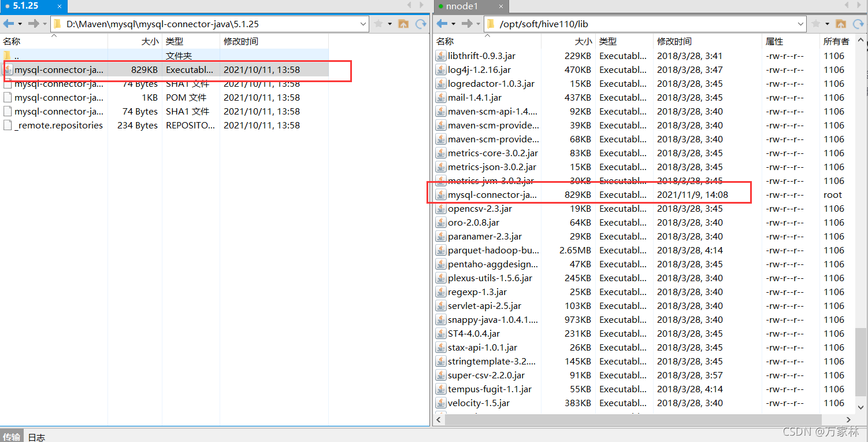Go back in remote nnode1 pane
Image resolution: width=868 pixels, height=442 pixels.
click(x=442, y=24)
